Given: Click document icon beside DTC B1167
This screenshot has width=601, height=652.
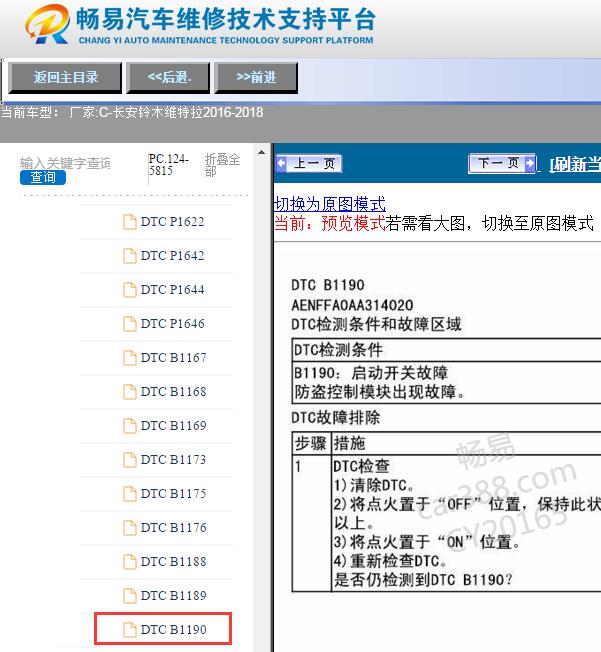Looking at the screenshot, I should [x=130, y=358].
